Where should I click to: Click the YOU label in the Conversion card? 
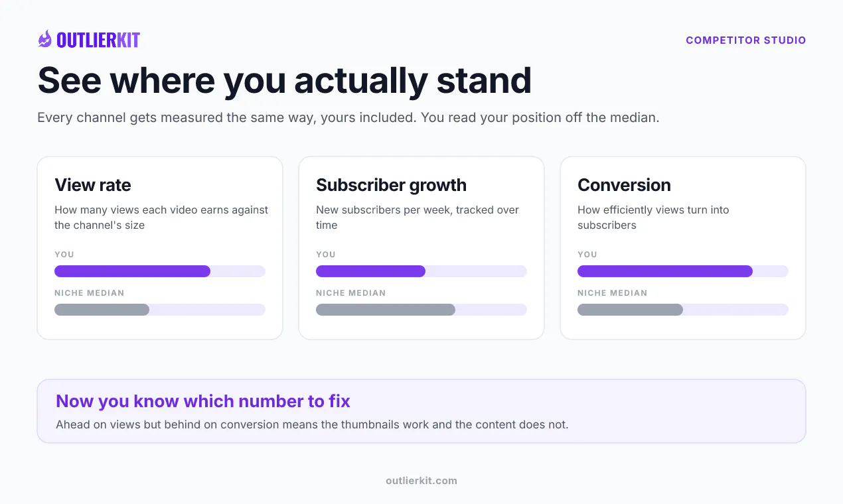click(x=587, y=255)
